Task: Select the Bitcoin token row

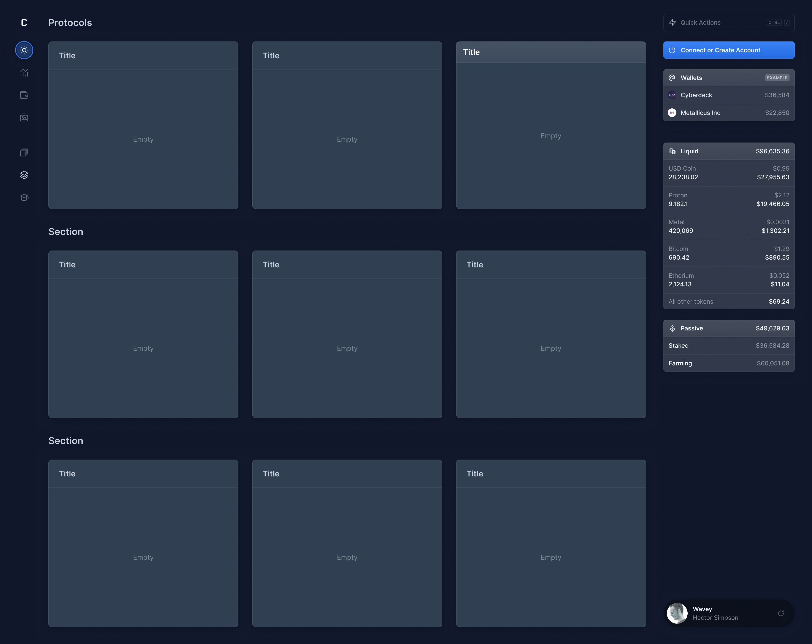Action: [729, 253]
